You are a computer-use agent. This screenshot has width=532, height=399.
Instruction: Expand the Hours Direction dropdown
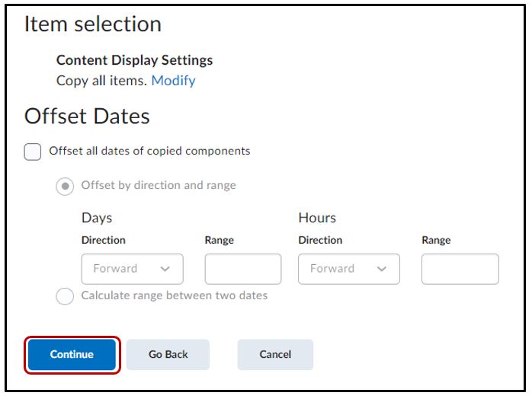(x=348, y=269)
